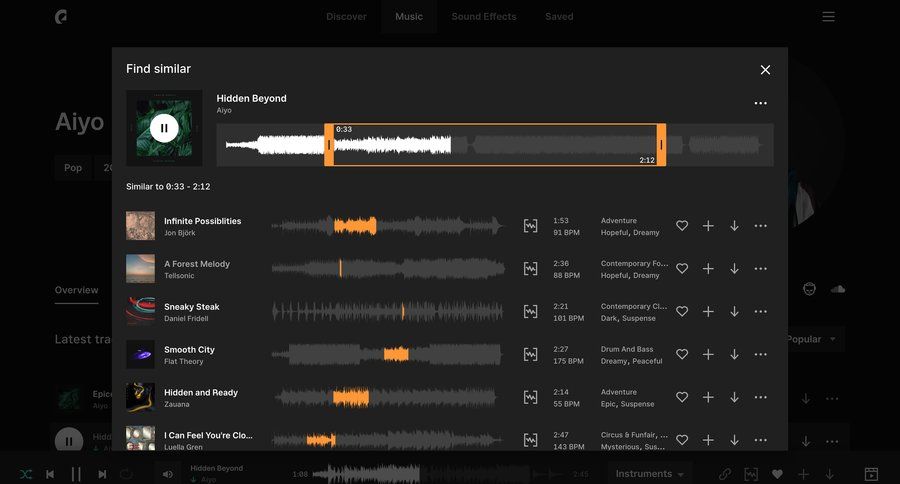
Task: Mute the player volume
Action: (x=168, y=474)
